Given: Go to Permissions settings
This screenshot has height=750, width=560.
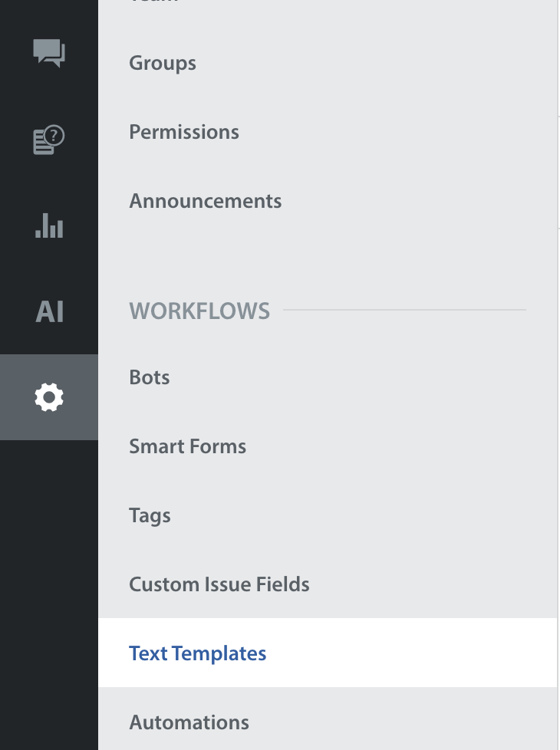Looking at the screenshot, I should pos(184,132).
